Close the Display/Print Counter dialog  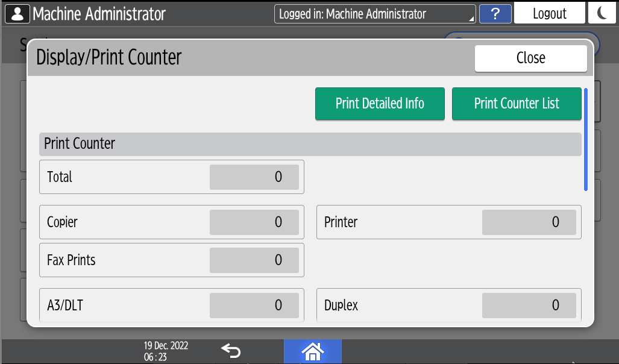click(x=530, y=58)
